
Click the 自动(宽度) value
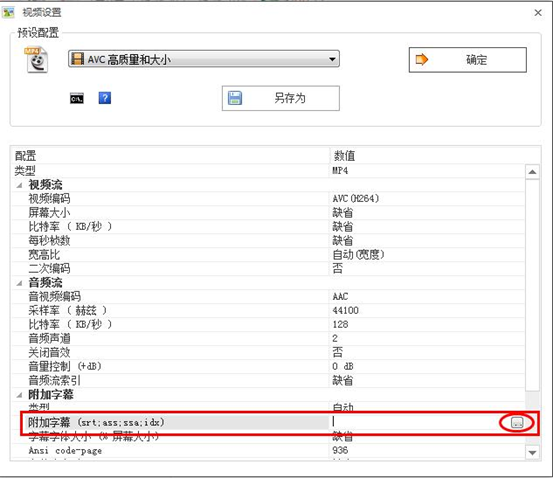coord(358,255)
